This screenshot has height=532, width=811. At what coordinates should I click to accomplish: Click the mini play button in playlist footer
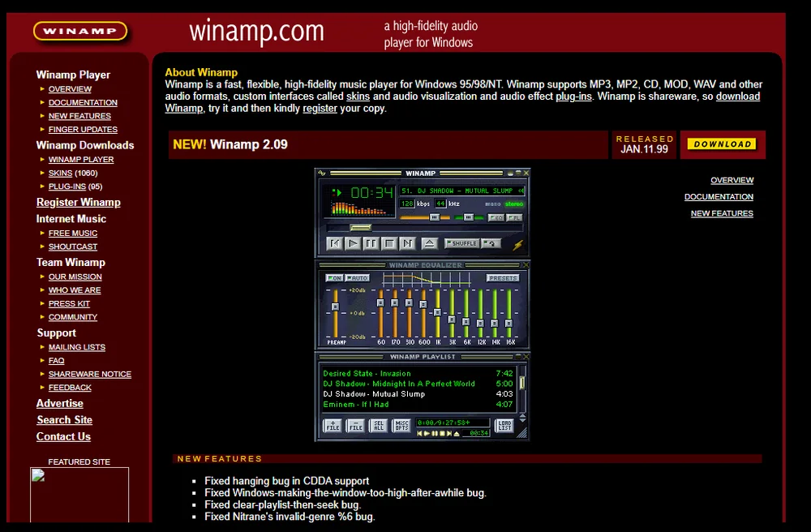click(427, 434)
